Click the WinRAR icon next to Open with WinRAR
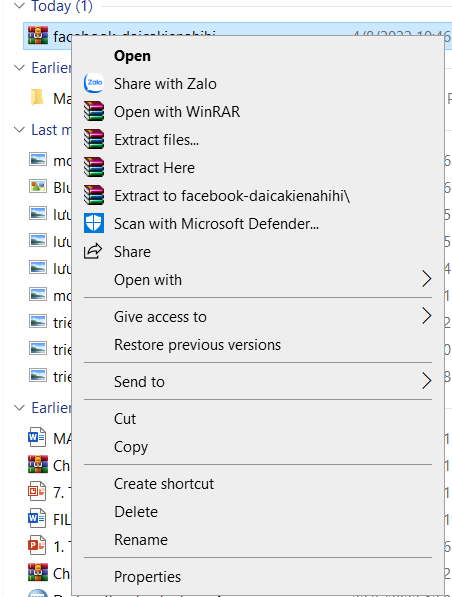The width and height of the screenshot is (452, 597). click(x=94, y=111)
